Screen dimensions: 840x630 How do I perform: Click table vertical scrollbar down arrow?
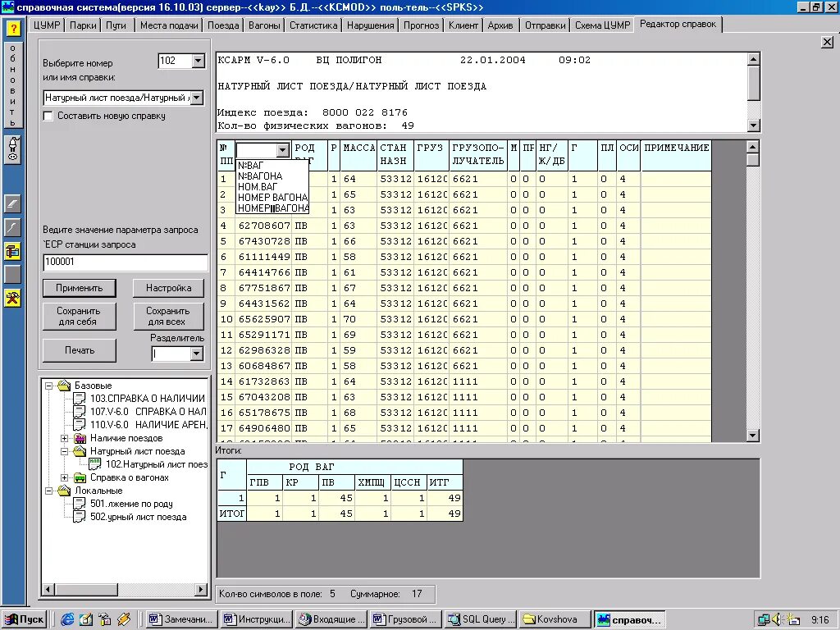753,436
